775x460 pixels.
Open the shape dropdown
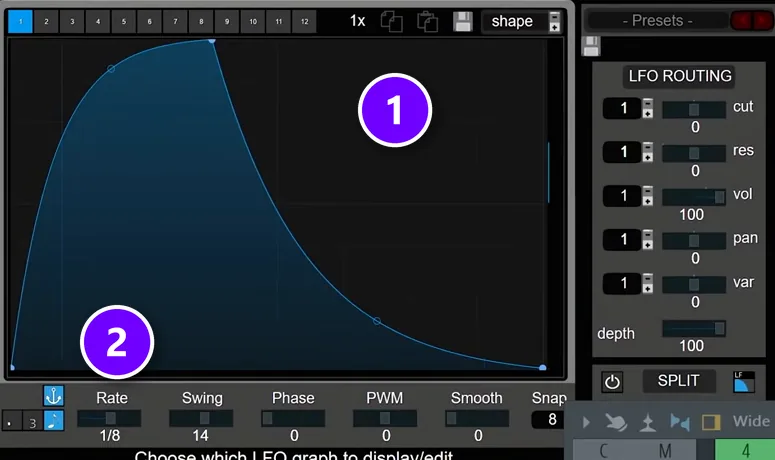(x=514, y=22)
